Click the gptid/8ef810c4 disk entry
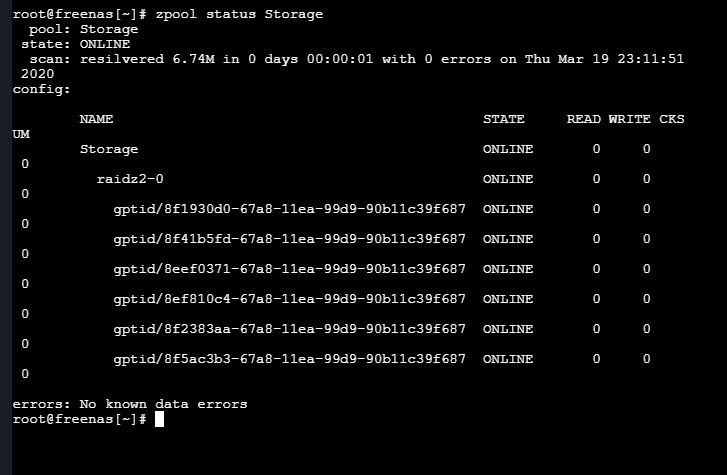Screen dimensions: 727x475 tap(289, 299)
